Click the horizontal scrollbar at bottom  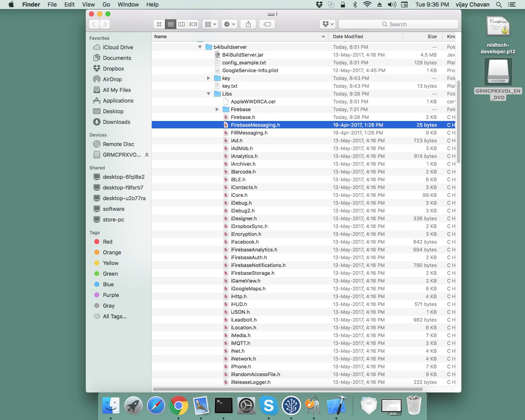pos(288,389)
